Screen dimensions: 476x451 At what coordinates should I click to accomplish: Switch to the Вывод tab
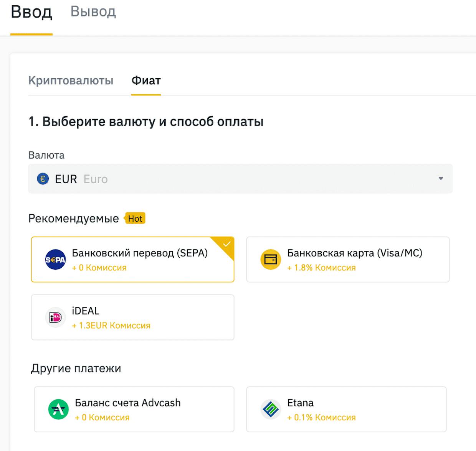[x=93, y=12]
